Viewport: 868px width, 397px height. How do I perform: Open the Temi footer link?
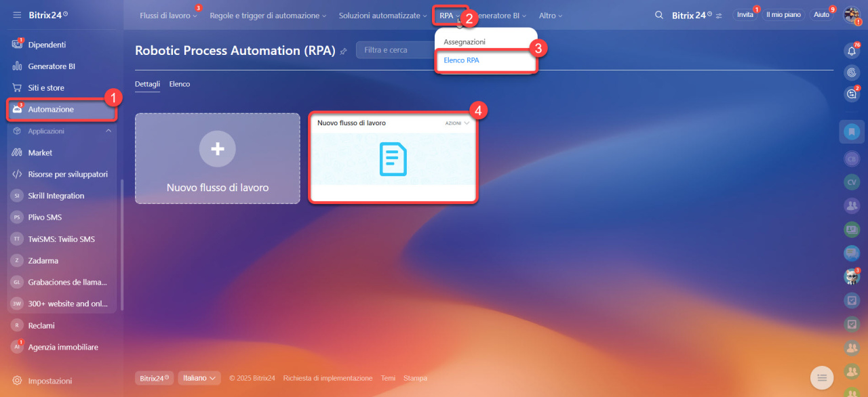(x=388, y=378)
